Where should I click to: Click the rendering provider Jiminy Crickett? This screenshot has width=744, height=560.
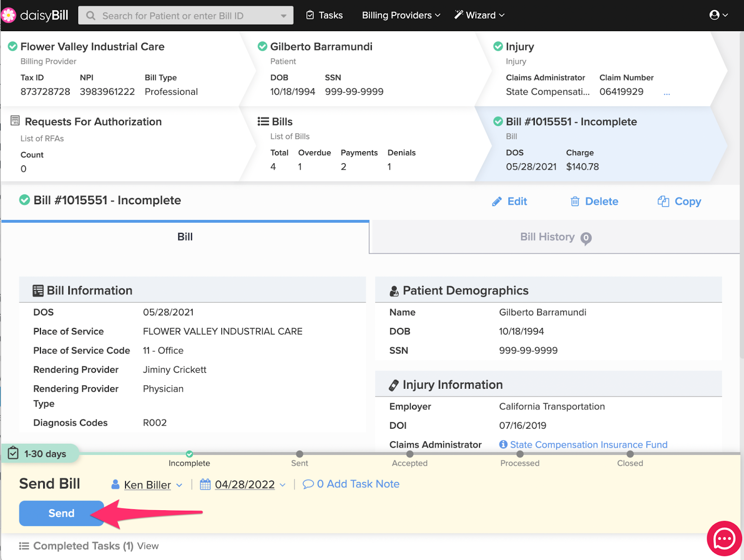tap(175, 370)
